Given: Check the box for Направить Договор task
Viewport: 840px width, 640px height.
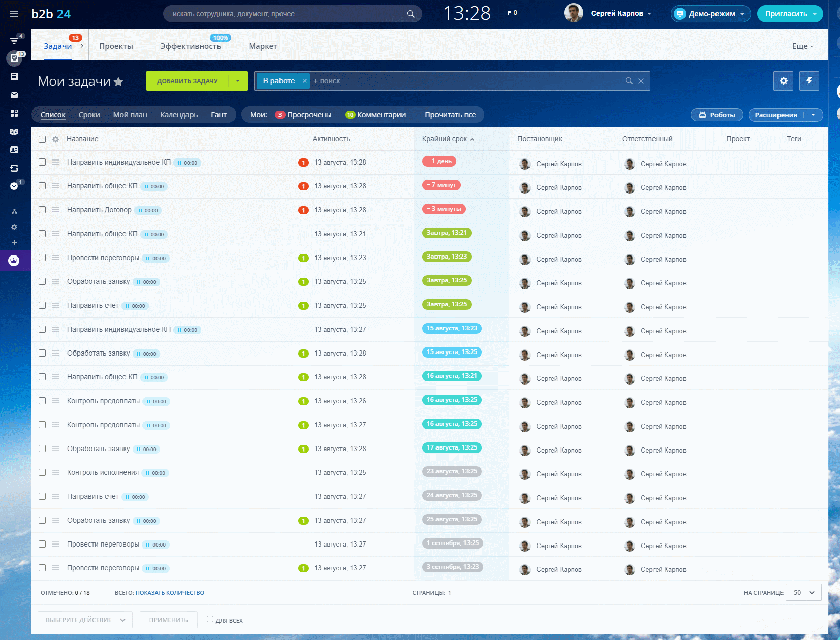Looking at the screenshot, I should pos(42,210).
